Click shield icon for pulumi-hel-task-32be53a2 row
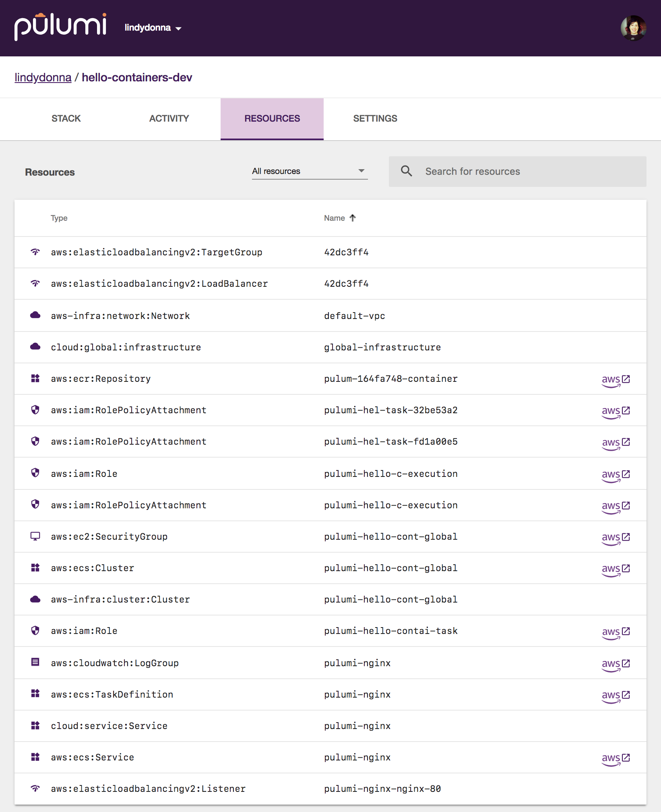The height and width of the screenshot is (812, 661). click(x=35, y=410)
